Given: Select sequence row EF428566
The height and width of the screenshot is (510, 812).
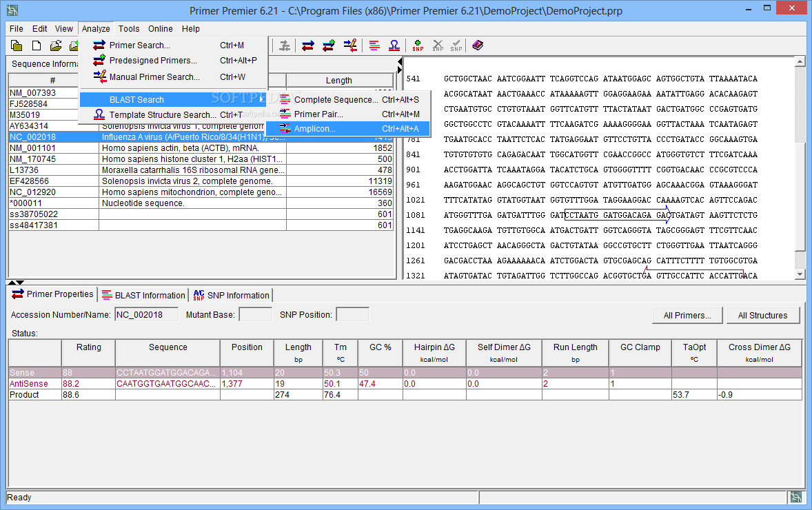Looking at the screenshot, I should (201, 181).
